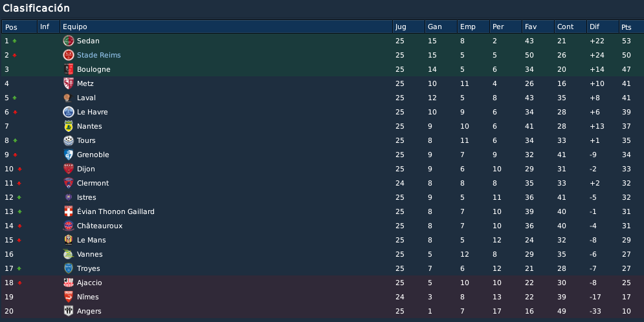Select the Châteauroux team name
This screenshot has height=322, width=644.
[100, 226]
